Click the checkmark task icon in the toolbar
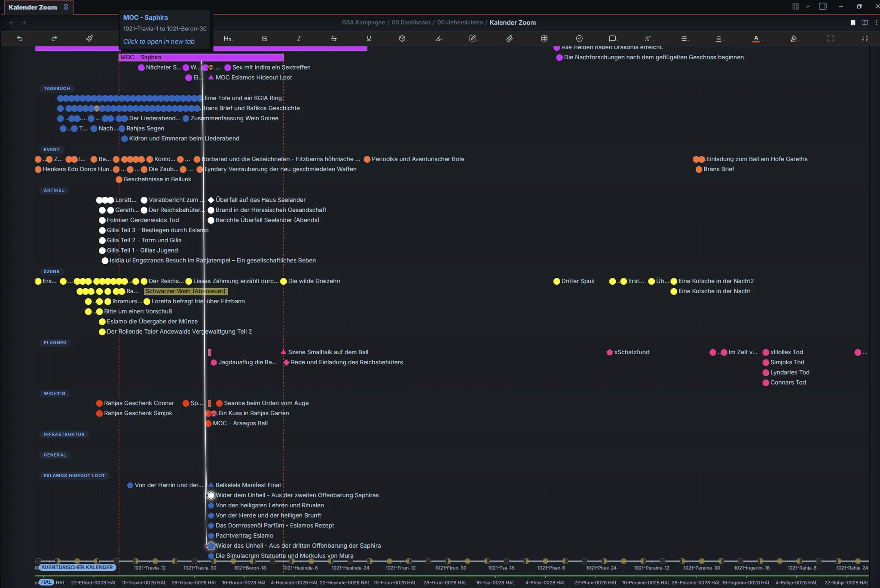 (579, 39)
